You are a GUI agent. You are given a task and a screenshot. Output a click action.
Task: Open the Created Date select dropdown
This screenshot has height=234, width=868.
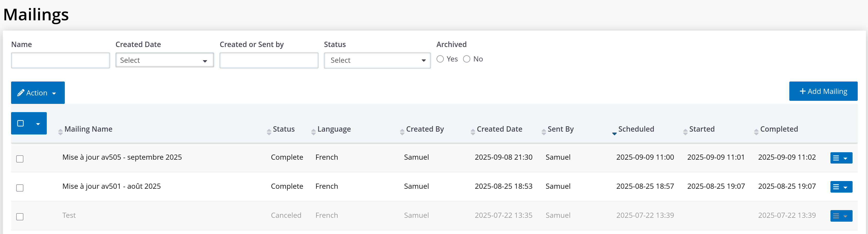pyautogui.click(x=165, y=60)
